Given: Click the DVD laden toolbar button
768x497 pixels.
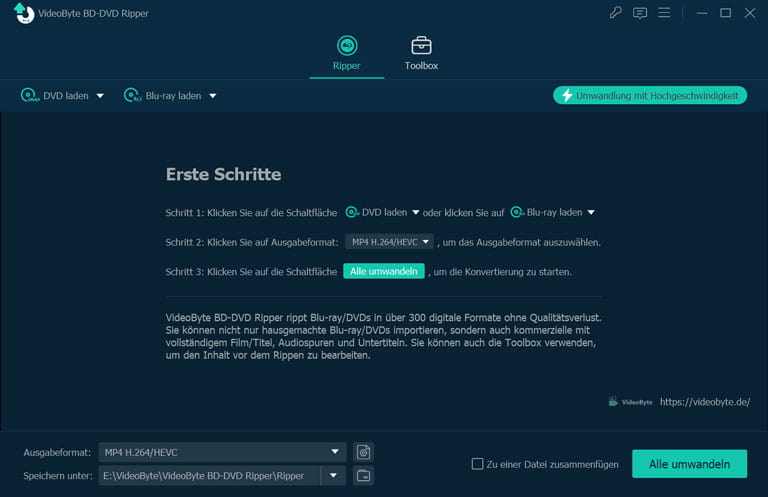Looking at the screenshot, I should [55, 95].
